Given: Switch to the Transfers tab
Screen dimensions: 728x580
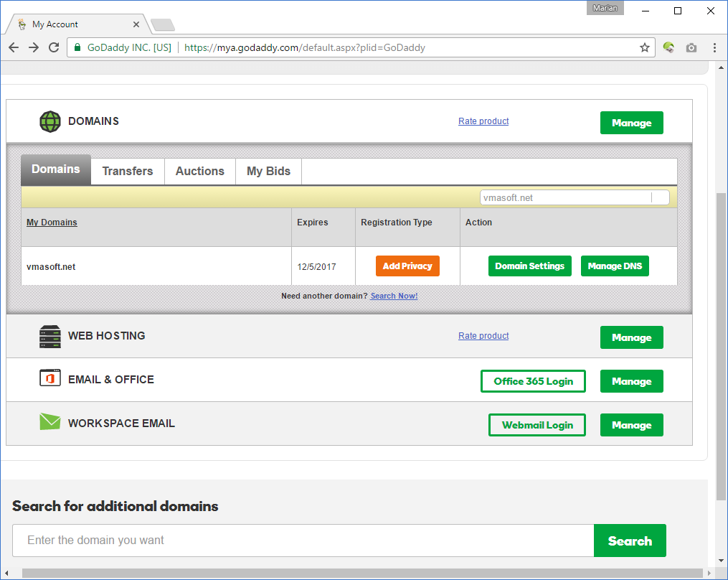Looking at the screenshot, I should 128,172.
